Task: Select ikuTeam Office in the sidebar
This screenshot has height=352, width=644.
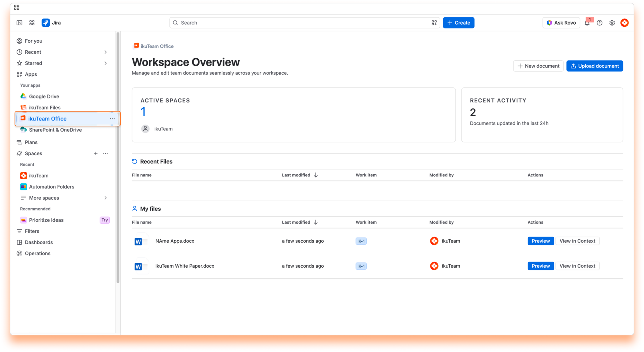Action: click(x=48, y=118)
